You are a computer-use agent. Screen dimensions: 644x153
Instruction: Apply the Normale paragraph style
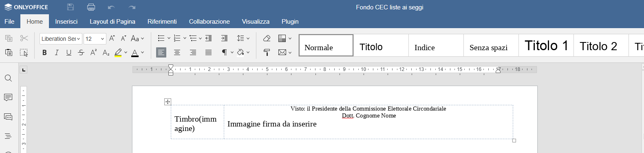pos(326,45)
